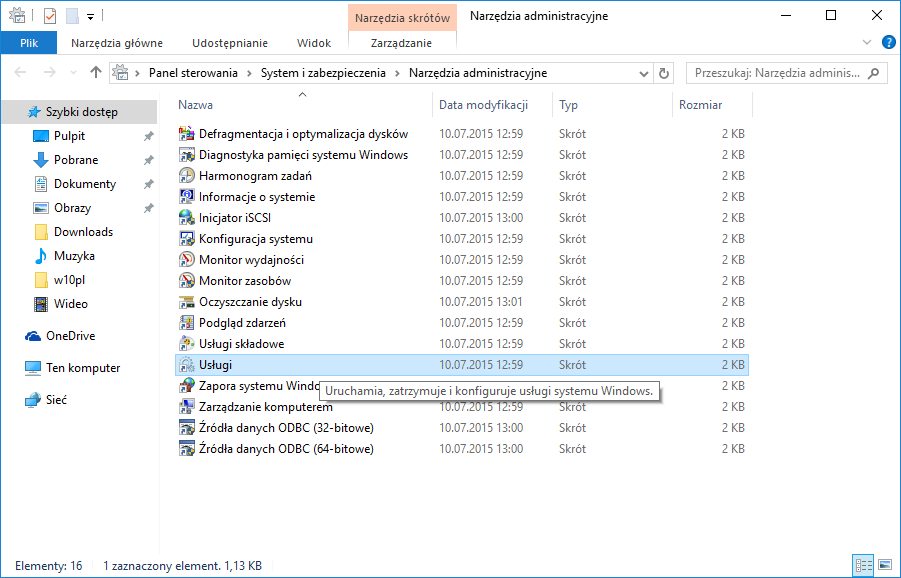The width and height of the screenshot is (901, 578).
Task: Click the search field for Narzędzia administracyjne
Action: 778,73
